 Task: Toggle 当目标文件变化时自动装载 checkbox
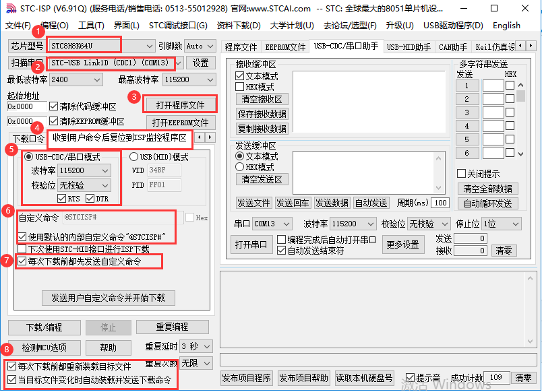click(x=11, y=380)
